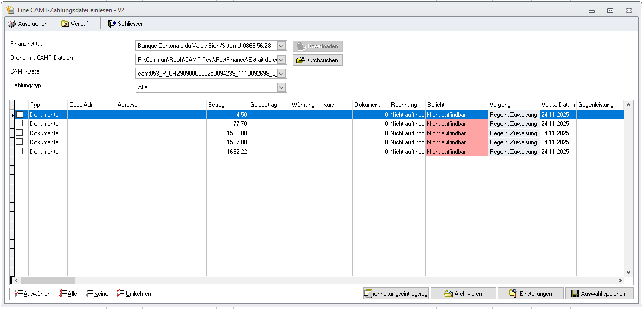
Task: Click the Buchhaltungseintragsregeln button
Action: point(396,294)
